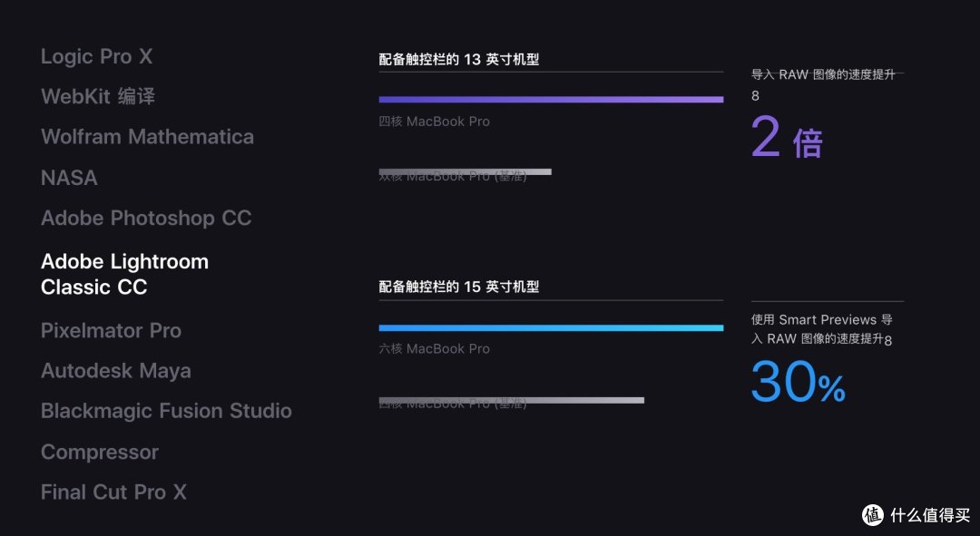Viewport: 980px width, 536px height.
Task: Switch to Wolfram Mathematica results
Action: pyautogui.click(x=148, y=137)
